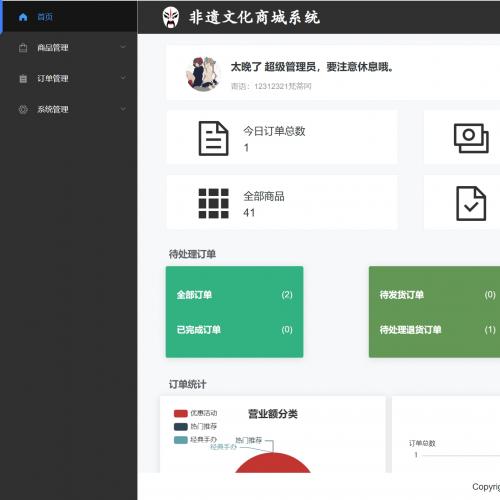The width and height of the screenshot is (500, 500).
Task: Click the administrator avatar image
Action: 203,74
